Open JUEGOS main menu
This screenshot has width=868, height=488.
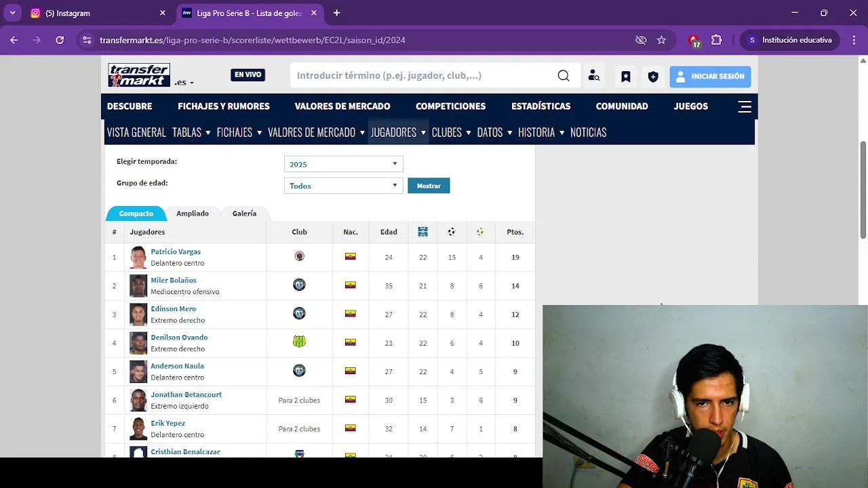coord(690,106)
